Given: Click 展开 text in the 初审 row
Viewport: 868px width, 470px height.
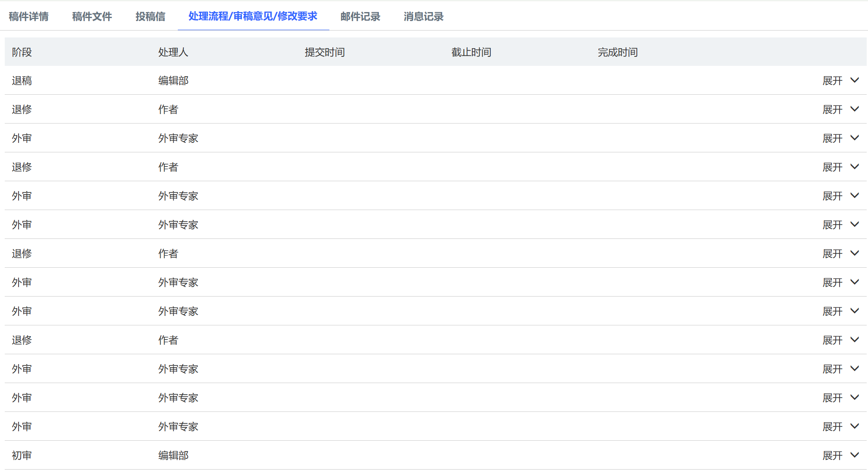Looking at the screenshot, I should click(832, 455).
